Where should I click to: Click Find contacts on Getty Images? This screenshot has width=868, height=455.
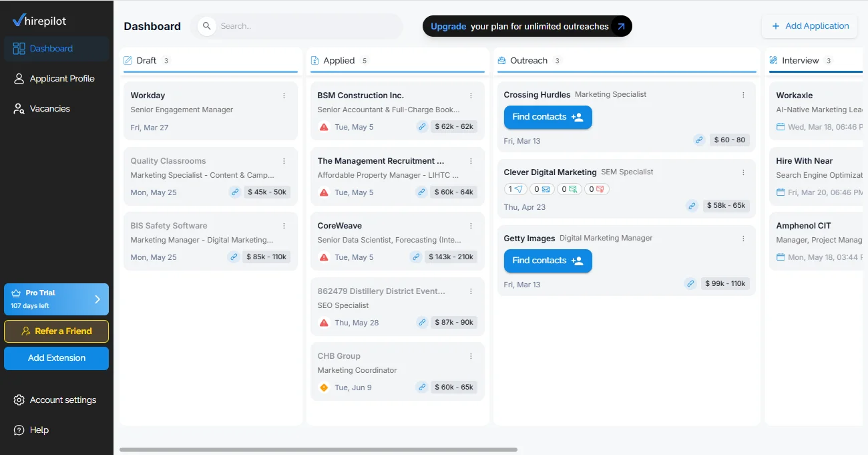(548, 261)
